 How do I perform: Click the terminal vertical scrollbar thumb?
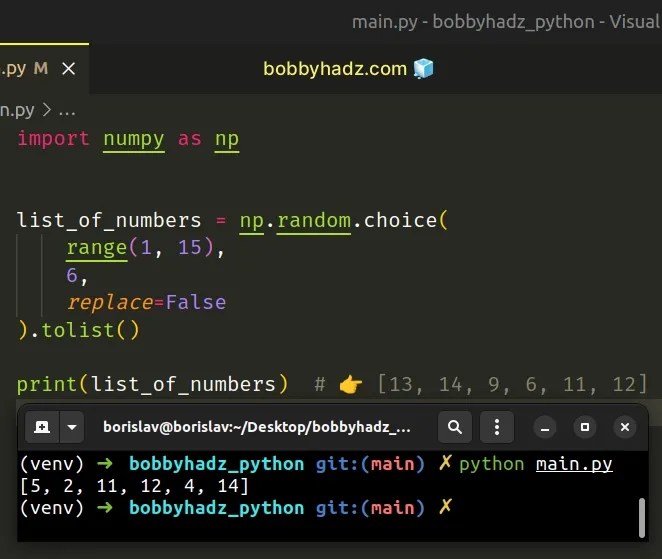642,518
